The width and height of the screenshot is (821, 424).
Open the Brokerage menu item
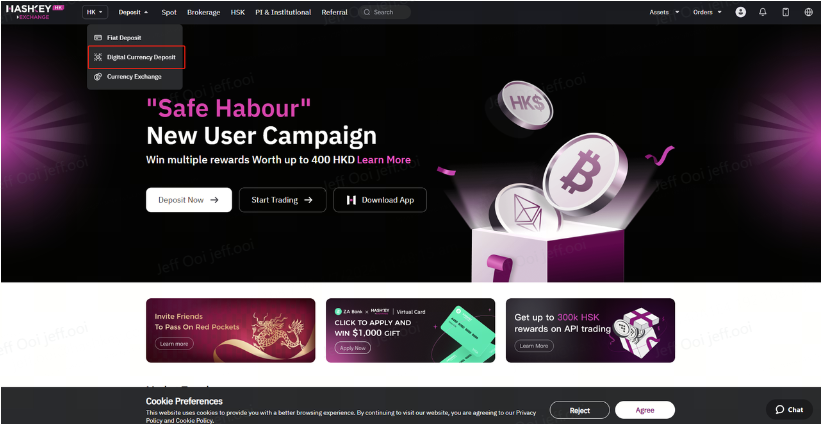click(204, 12)
